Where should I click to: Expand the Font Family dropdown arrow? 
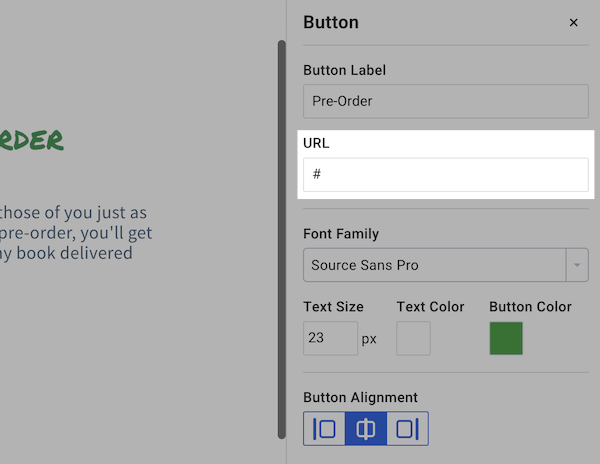577,266
